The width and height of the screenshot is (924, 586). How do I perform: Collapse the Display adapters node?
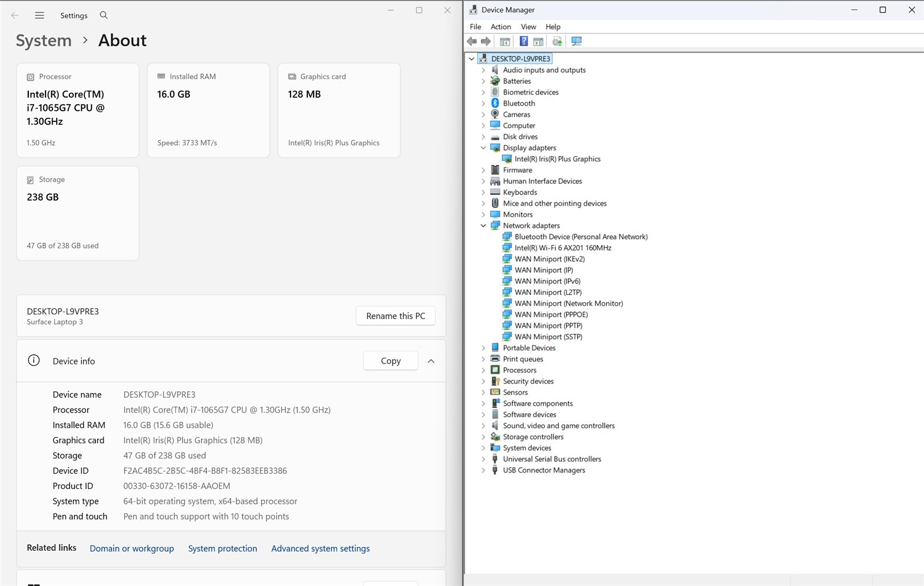[x=483, y=148]
